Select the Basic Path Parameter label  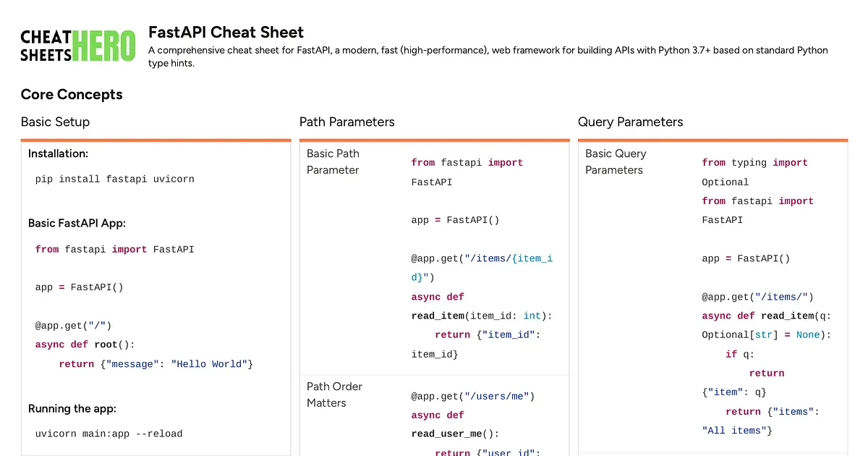pyautogui.click(x=333, y=161)
